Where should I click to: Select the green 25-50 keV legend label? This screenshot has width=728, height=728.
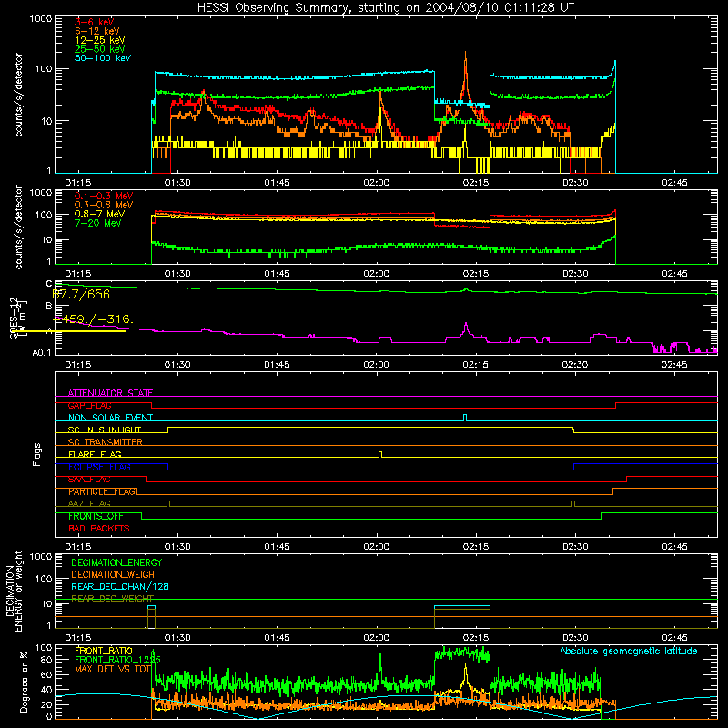100,49
